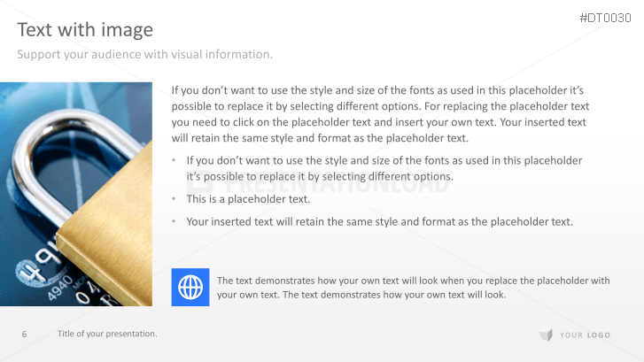Viewport: 644px width, 362px height.
Task: Click the "Text with image" slide title
Action: point(85,30)
